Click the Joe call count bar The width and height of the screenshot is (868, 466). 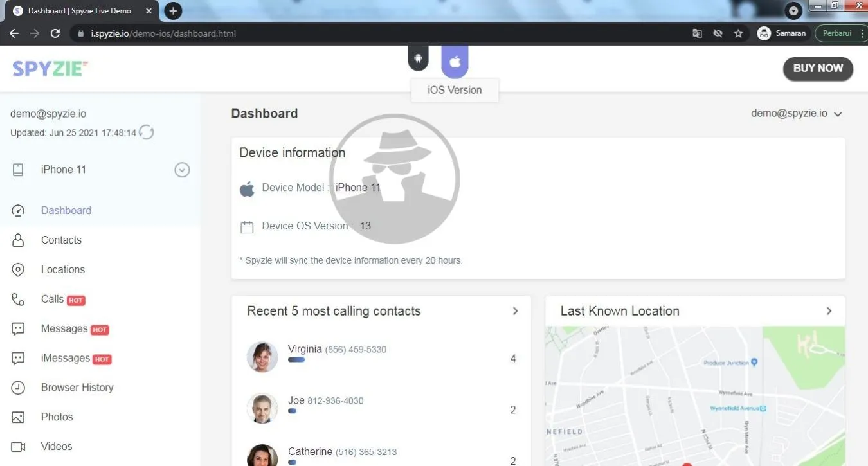[x=293, y=411]
